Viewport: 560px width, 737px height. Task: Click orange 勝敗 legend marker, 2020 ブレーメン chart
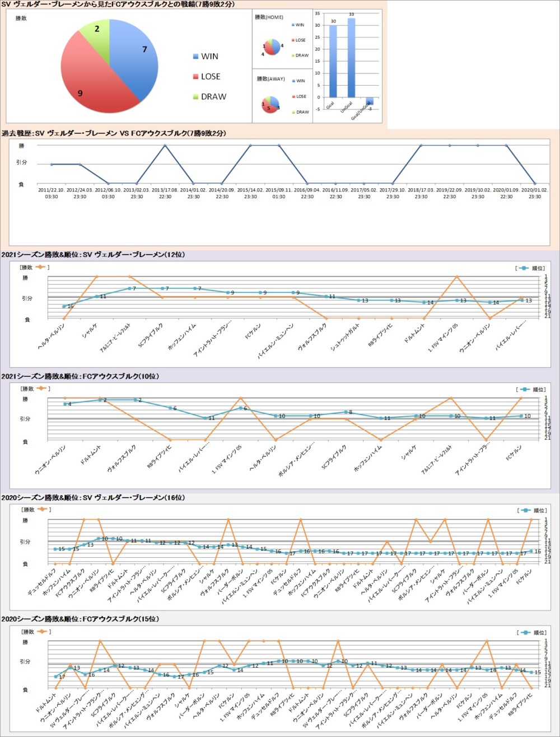(41, 510)
